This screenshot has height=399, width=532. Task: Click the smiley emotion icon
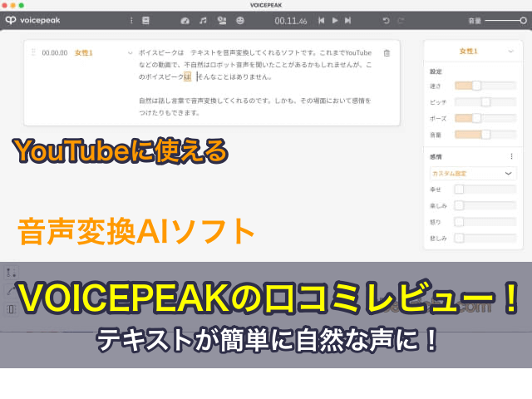click(240, 21)
